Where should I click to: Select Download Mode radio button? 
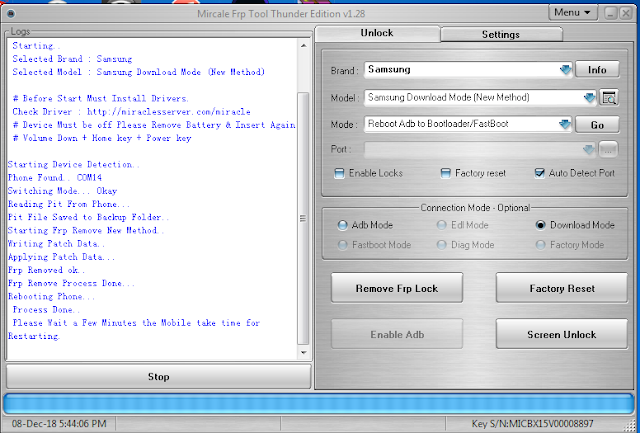(x=540, y=225)
